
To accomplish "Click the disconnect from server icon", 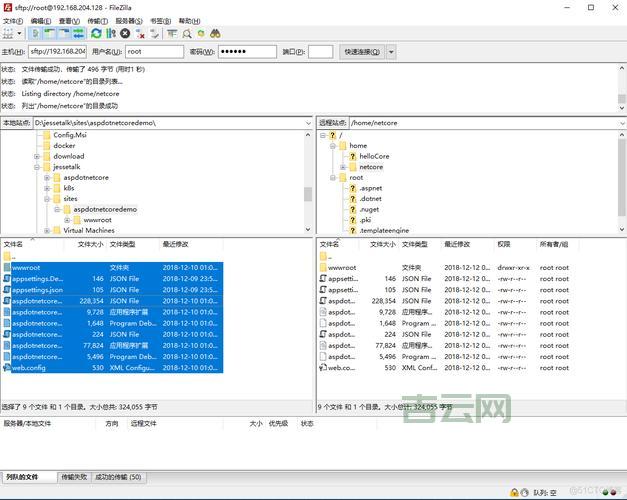I will click(139, 33).
